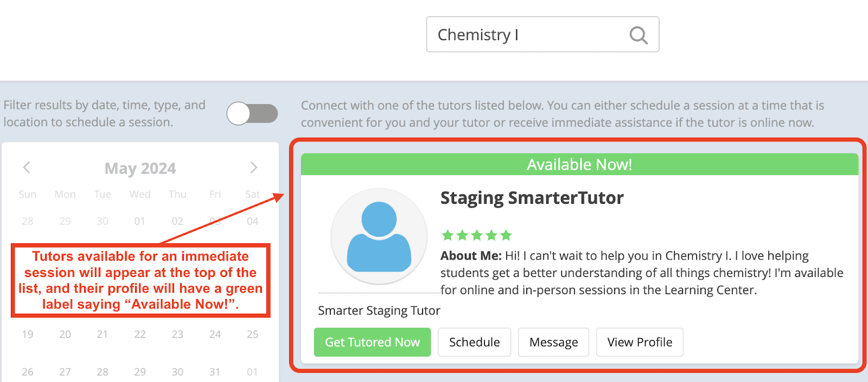The height and width of the screenshot is (382, 868).
Task: Select May 24 on the calendar
Action: click(x=215, y=334)
